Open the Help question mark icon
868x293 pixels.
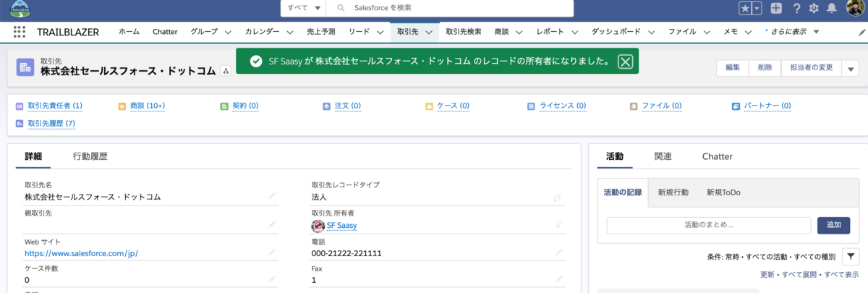click(796, 9)
